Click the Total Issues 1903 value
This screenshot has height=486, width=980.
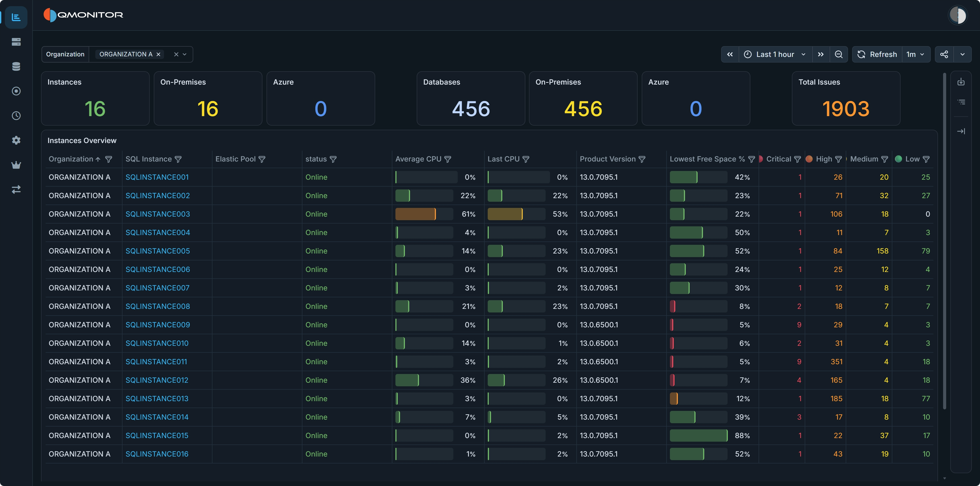[846, 109]
